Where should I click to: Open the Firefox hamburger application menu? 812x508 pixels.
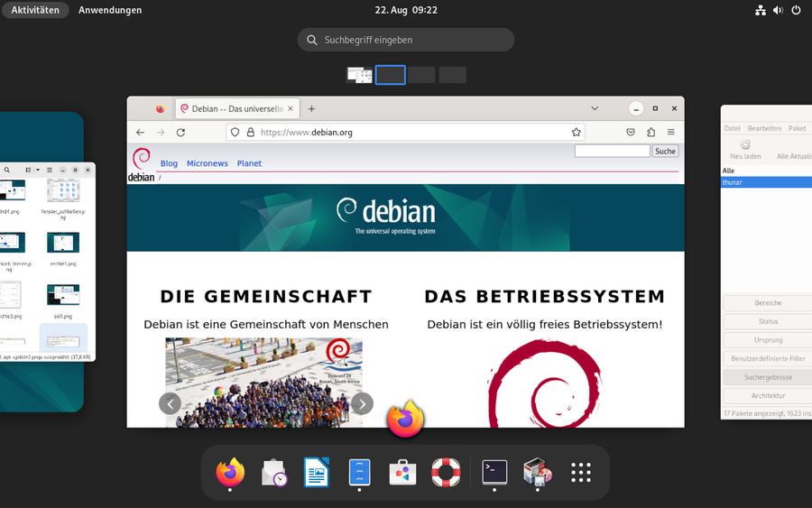tap(670, 133)
